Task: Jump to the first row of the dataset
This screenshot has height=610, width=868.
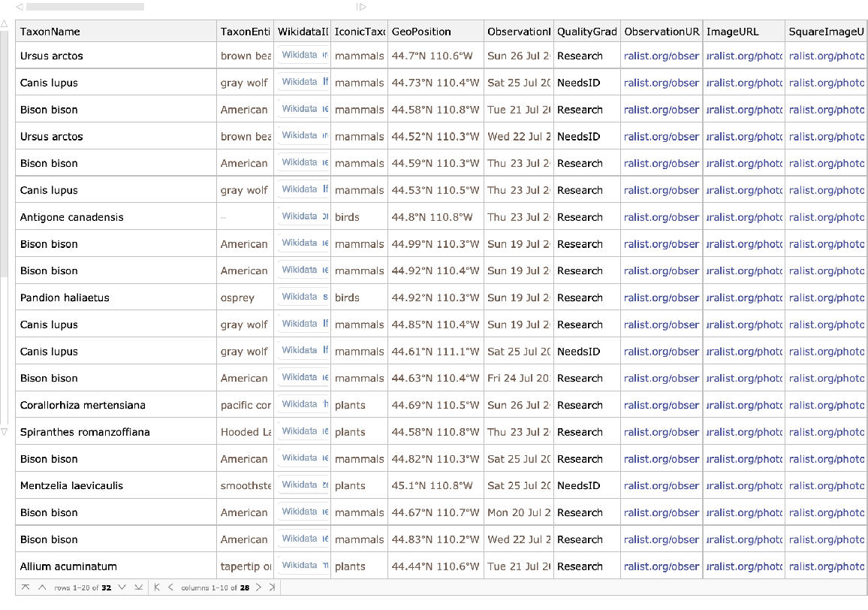Action: click(x=26, y=587)
